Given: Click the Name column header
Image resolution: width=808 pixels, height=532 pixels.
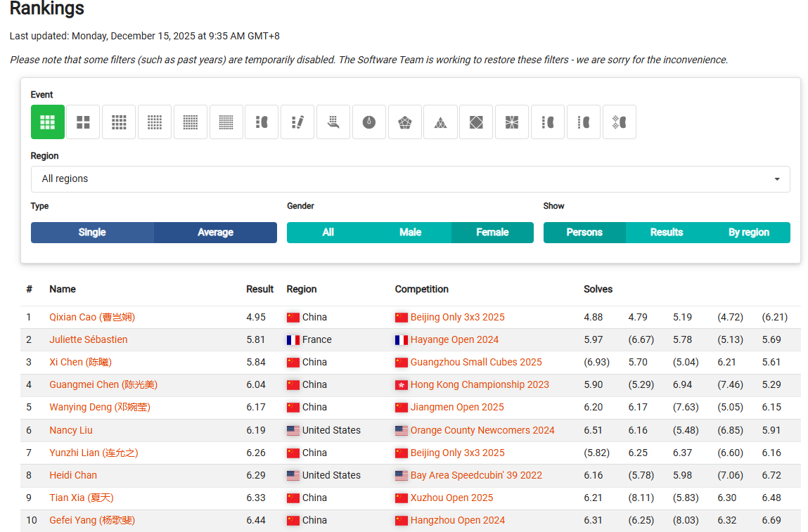Looking at the screenshot, I should point(63,290).
